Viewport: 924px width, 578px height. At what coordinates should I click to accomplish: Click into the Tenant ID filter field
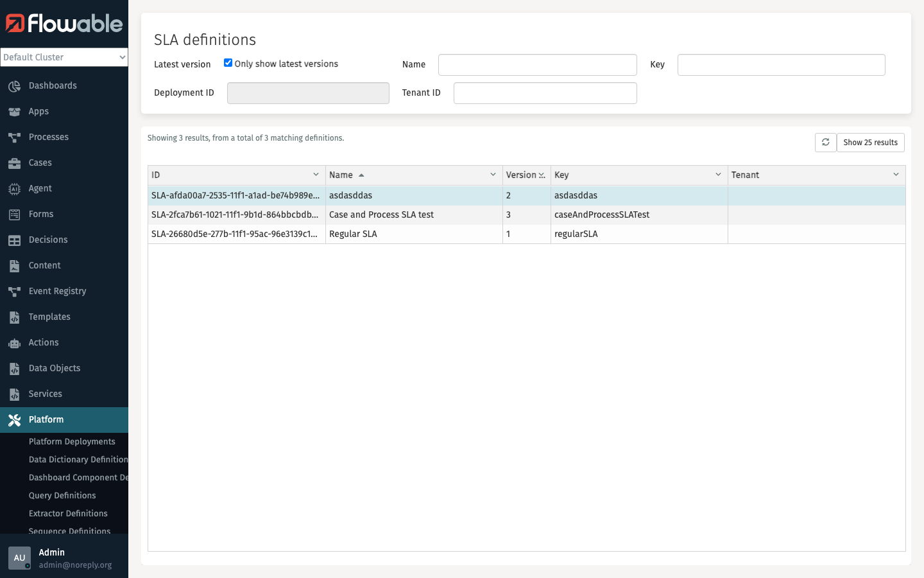(545, 93)
